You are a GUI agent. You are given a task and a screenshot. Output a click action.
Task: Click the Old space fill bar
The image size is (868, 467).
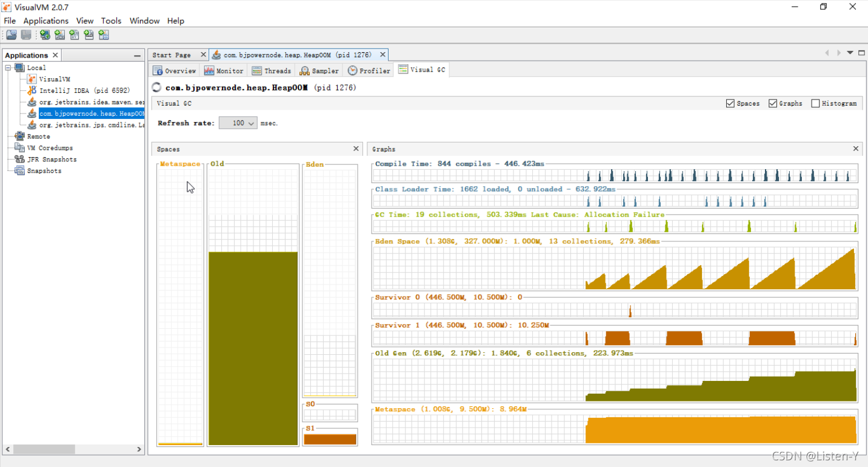point(253,348)
